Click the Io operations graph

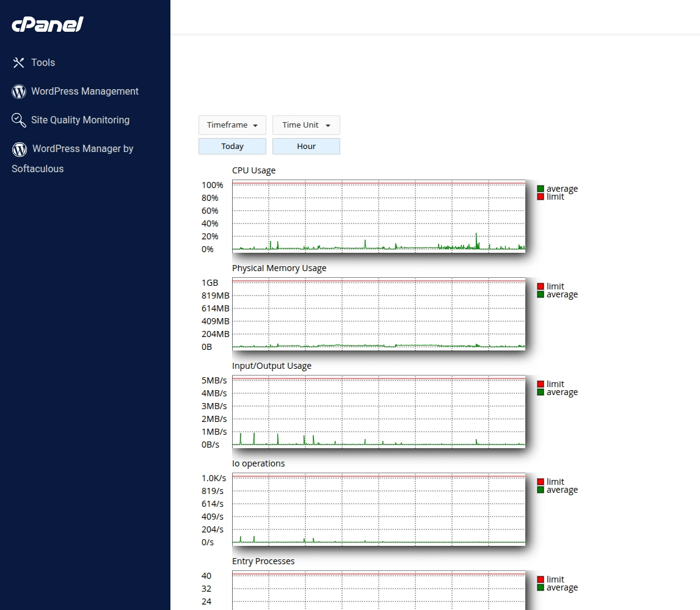tap(378, 509)
